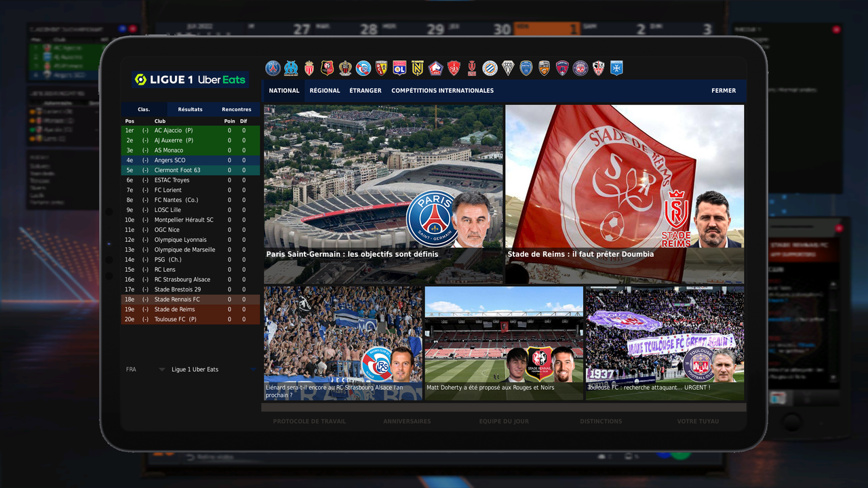
Task: Open the ESTAC Troyes crest
Action: (x=526, y=68)
